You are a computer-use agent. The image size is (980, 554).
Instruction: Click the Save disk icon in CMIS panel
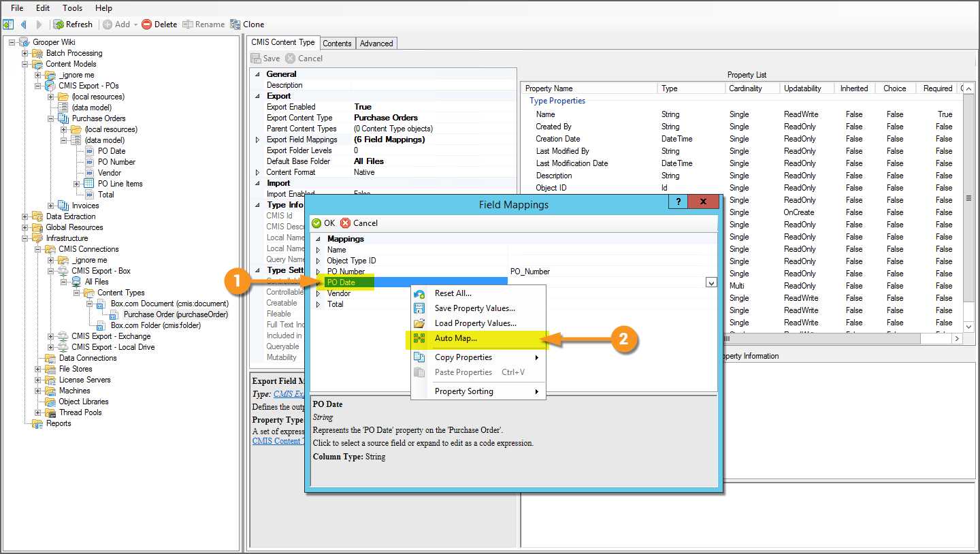point(256,59)
